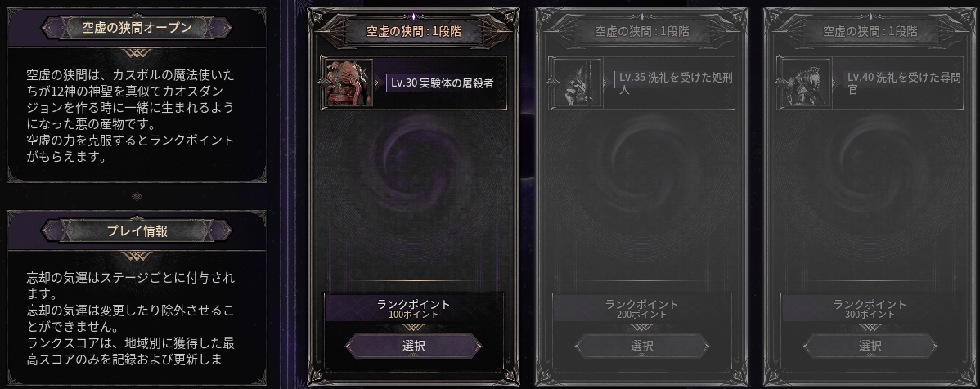
Task: Click the 空虚の狭間:1段階 title on the active card
Action: (414, 30)
